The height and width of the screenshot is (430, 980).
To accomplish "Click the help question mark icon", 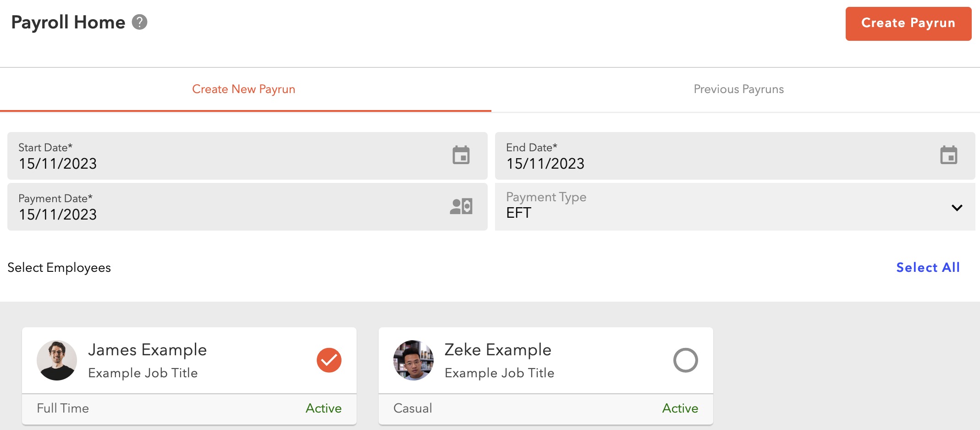I will 139,22.
